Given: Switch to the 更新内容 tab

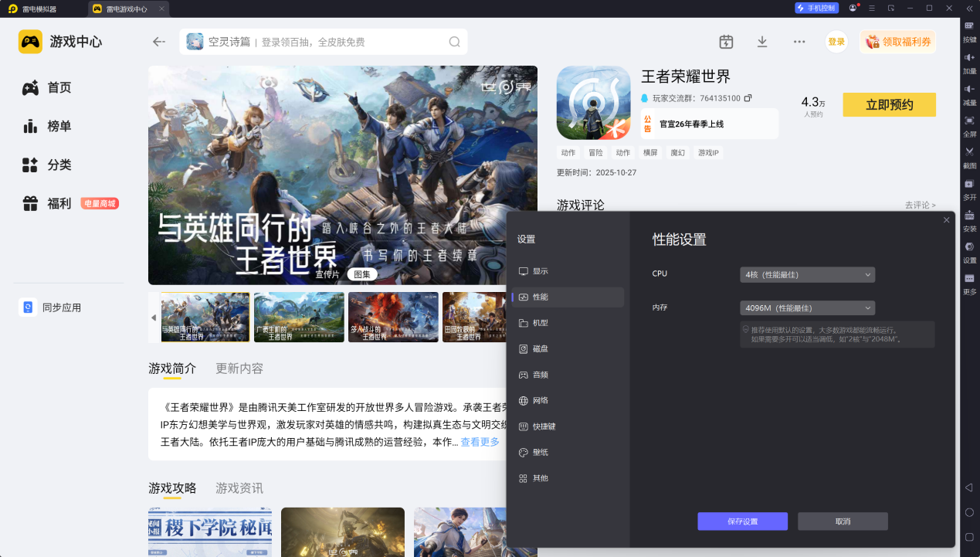Looking at the screenshot, I should coord(239,369).
